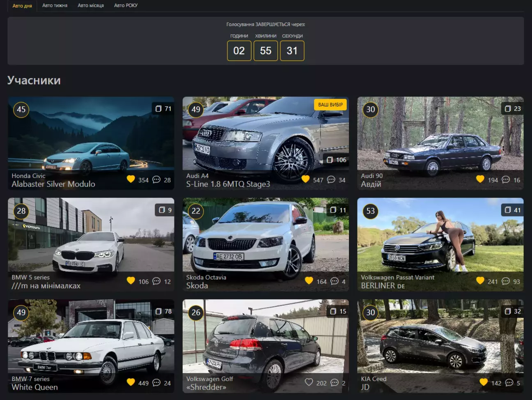Like the Honda Civic with heart icon
Screen dimensions: 532x400
(131, 179)
